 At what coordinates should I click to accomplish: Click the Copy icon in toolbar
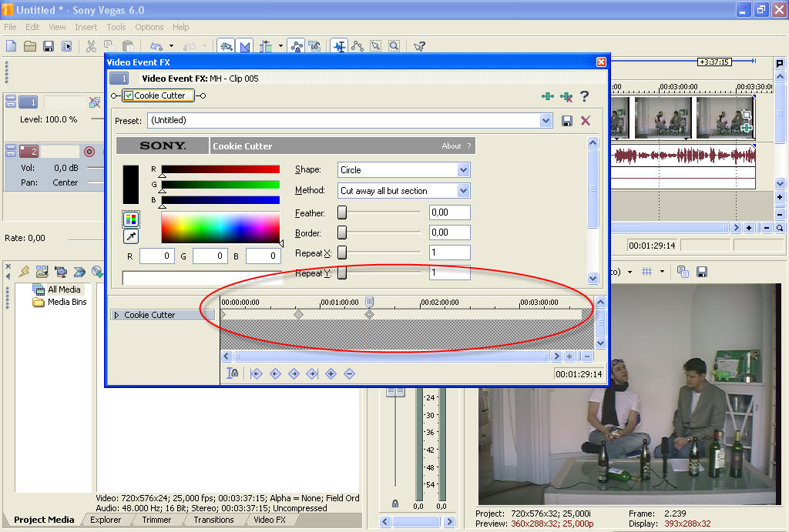pyautogui.click(x=109, y=46)
